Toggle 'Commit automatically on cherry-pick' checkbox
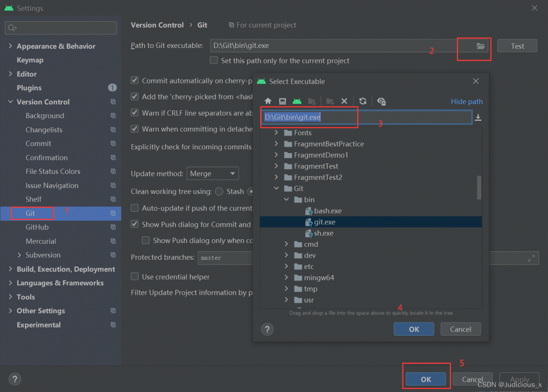This screenshot has height=392, width=548. 134,80
